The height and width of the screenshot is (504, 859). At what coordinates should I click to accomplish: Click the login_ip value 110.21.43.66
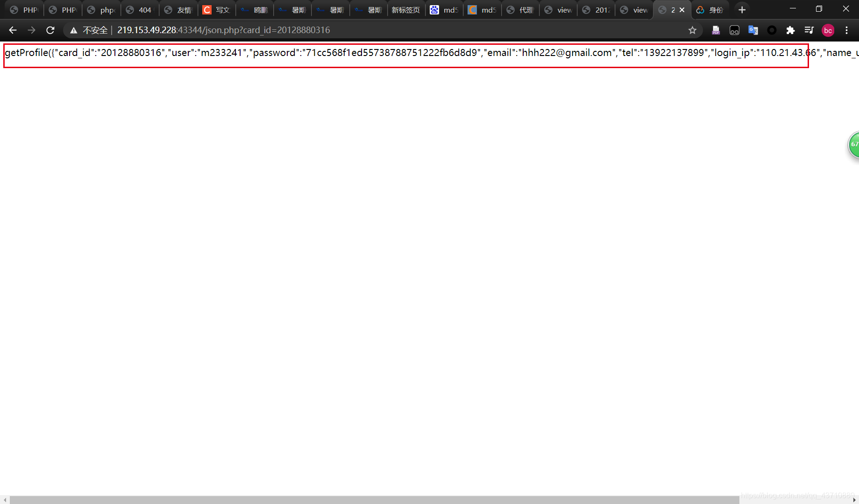[788, 53]
